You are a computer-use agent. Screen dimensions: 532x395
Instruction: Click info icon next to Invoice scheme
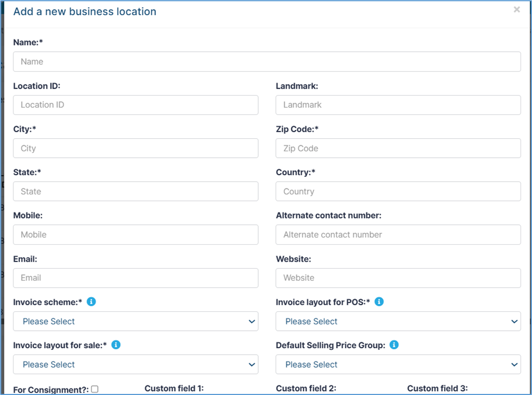[x=91, y=301]
